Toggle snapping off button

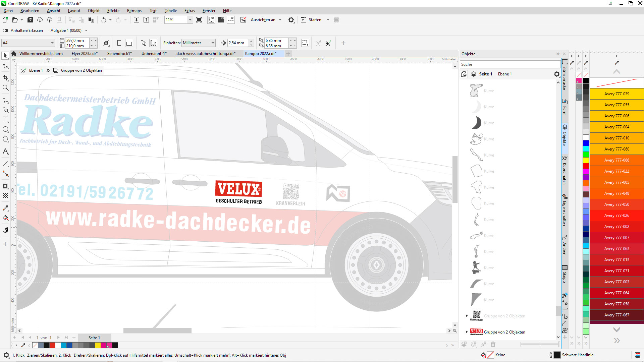(x=243, y=20)
